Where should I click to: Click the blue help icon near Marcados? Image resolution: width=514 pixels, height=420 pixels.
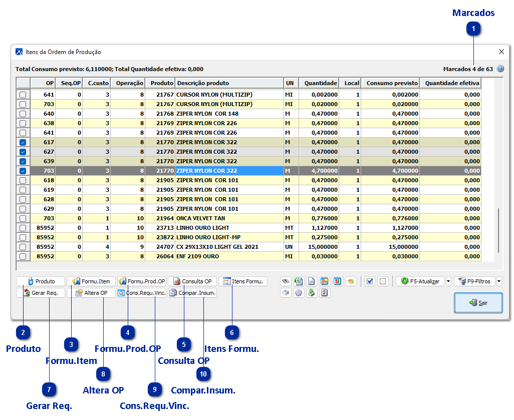coord(500,69)
